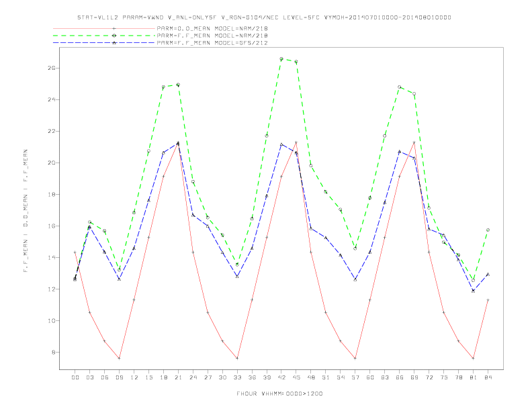Click x-axis tick label 15

[148, 377]
